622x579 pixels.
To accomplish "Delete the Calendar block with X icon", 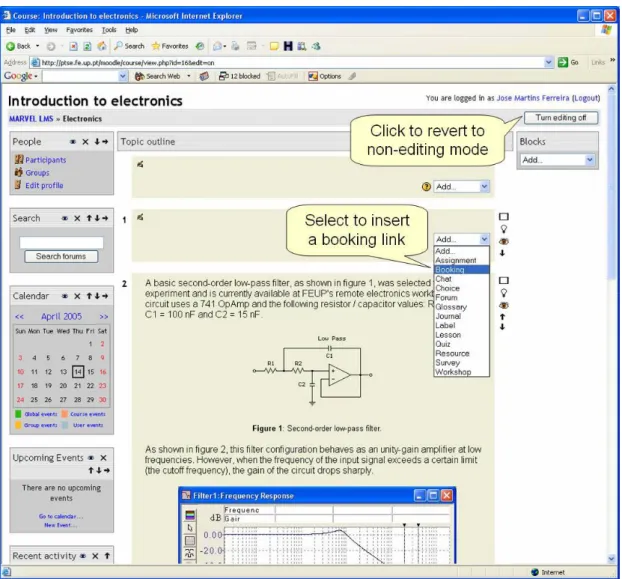I will coord(77,296).
